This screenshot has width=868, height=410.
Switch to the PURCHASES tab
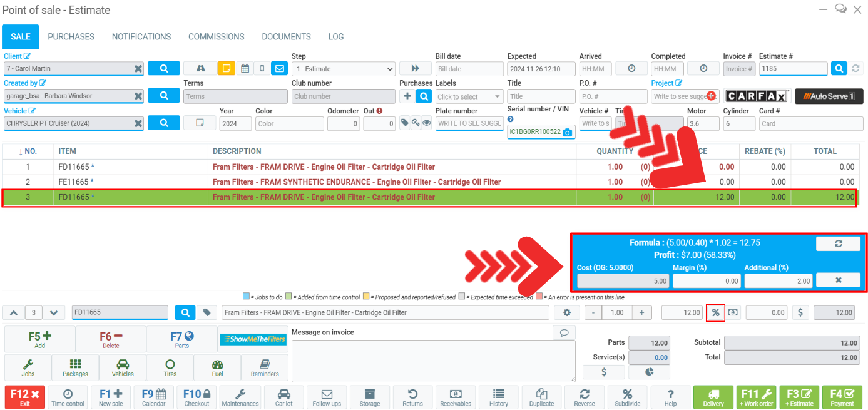click(71, 37)
